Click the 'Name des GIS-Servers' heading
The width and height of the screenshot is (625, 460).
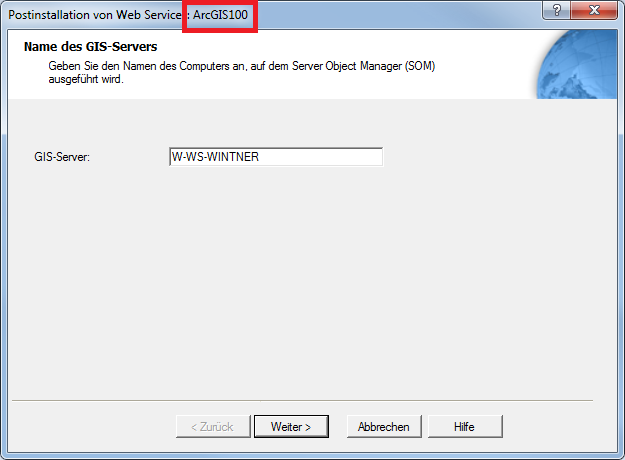90,47
